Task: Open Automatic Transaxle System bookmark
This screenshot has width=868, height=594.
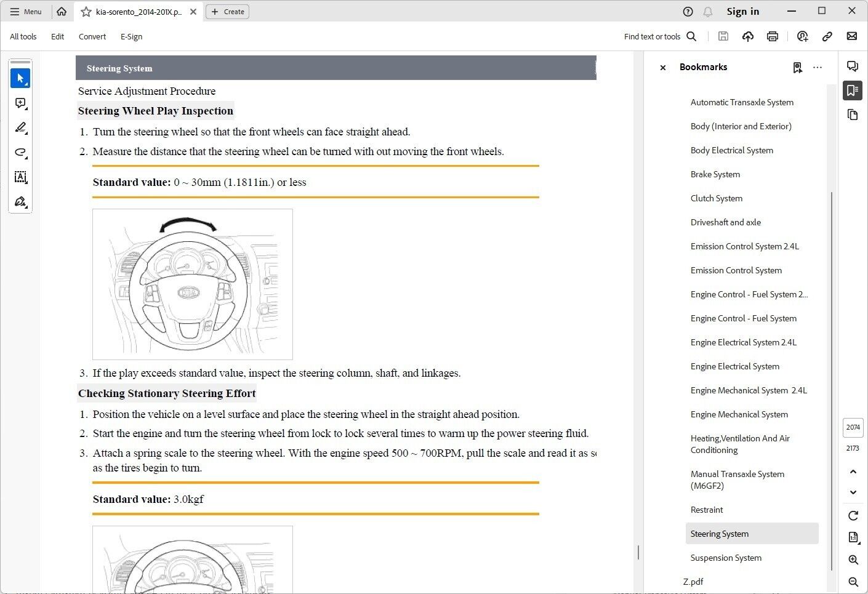Action: point(742,102)
